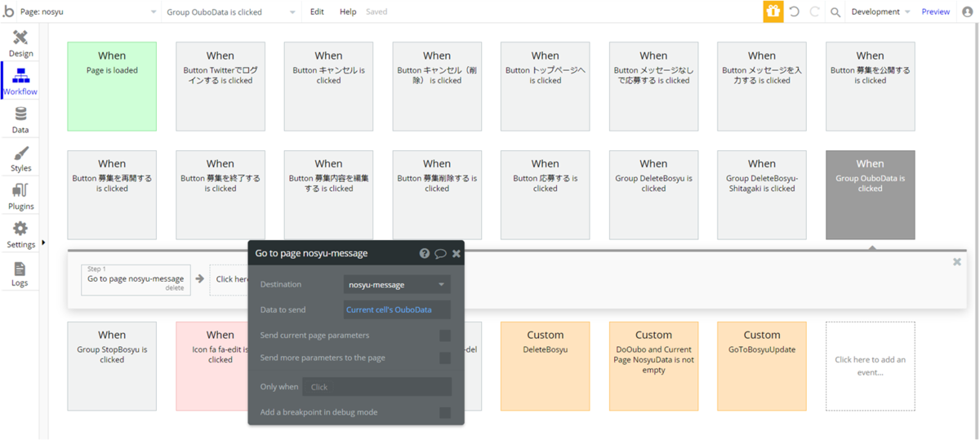980x440 pixels.
Task: Expand the Destination nosyu-message dropdown
Action: (x=397, y=285)
